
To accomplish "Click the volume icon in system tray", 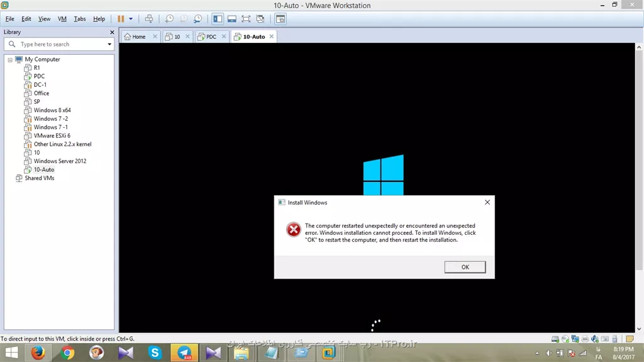I will [x=548, y=353].
